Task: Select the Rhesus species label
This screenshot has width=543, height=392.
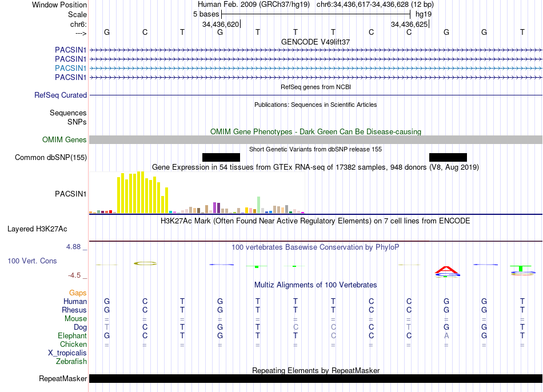Action: [x=74, y=310]
